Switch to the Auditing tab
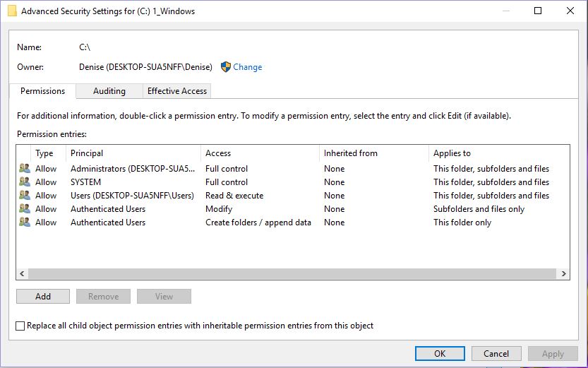 tap(109, 91)
